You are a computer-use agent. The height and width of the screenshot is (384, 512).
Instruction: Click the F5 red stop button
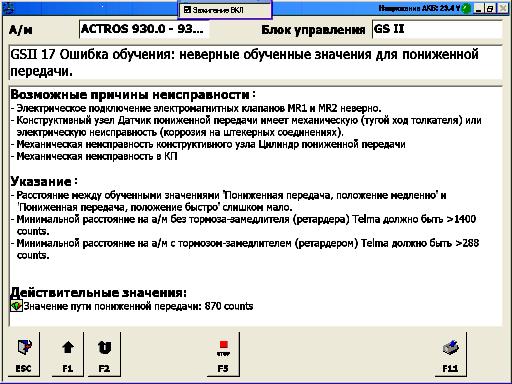click(223, 355)
